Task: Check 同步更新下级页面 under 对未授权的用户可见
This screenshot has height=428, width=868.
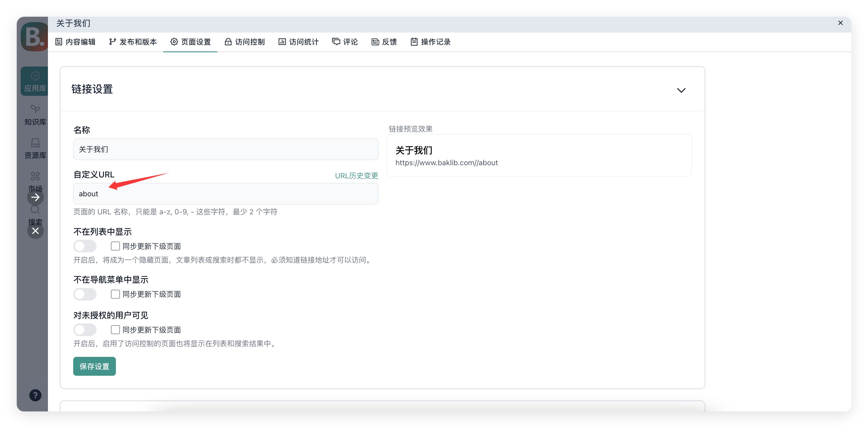Action: [115, 330]
